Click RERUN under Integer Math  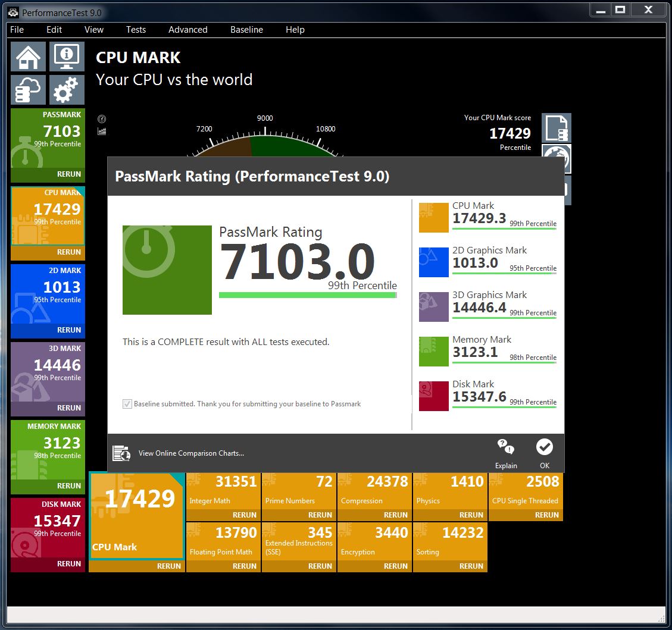[x=245, y=515]
